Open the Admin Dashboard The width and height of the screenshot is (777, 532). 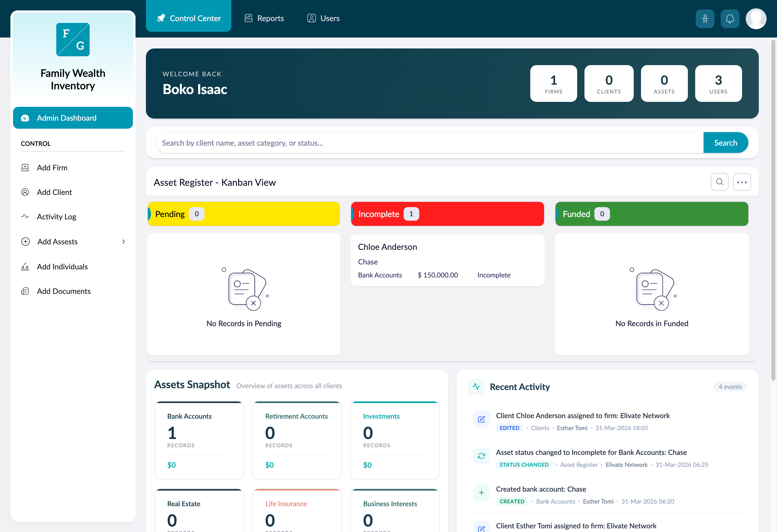pos(73,118)
